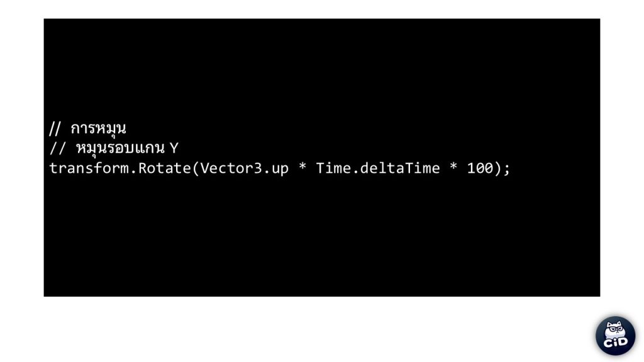
Task: Select the Rotate method name
Action: (x=164, y=168)
